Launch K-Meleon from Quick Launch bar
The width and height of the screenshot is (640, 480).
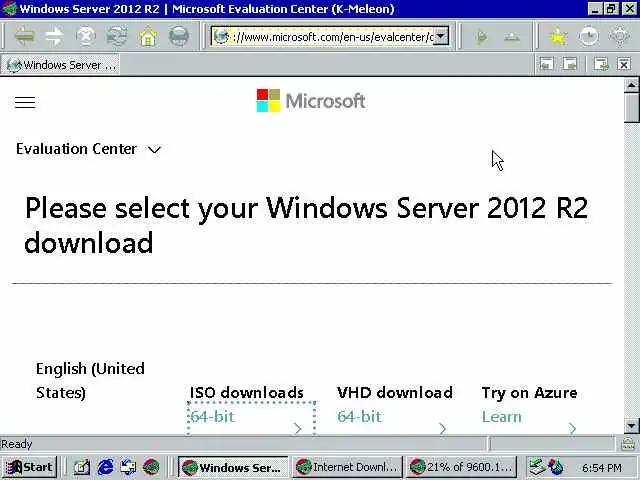click(x=151, y=467)
